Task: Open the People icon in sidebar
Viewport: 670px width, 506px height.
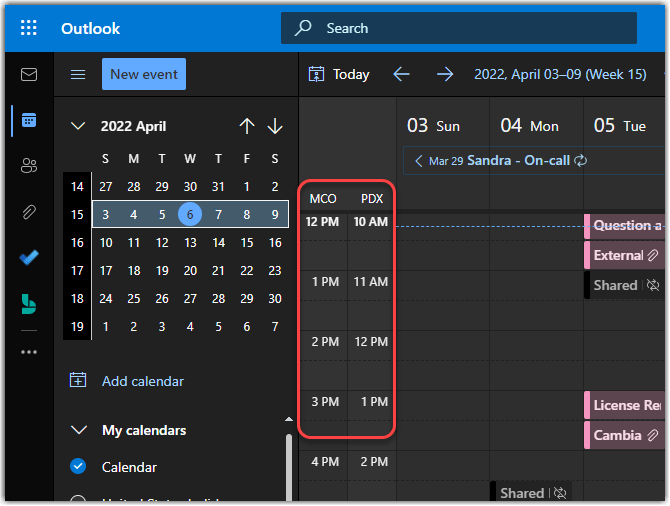Action: [x=28, y=166]
